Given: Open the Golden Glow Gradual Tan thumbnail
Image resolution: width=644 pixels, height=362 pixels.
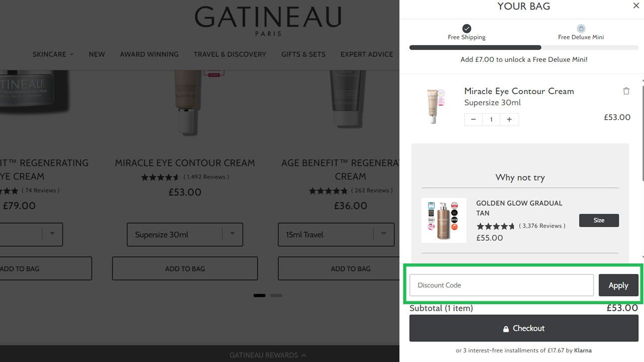Looking at the screenshot, I should pyautogui.click(x=444, y=220).
